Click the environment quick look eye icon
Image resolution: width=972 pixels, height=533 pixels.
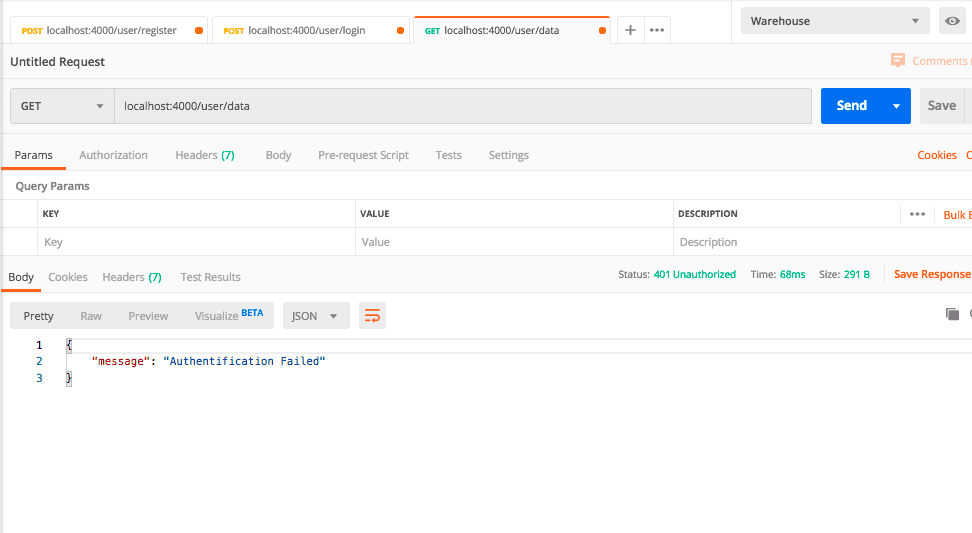click(952, 21)
